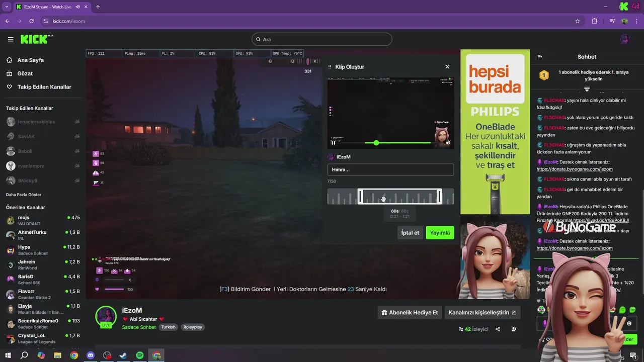
Task: Reload the kick.com page
Action: (31, 21)
